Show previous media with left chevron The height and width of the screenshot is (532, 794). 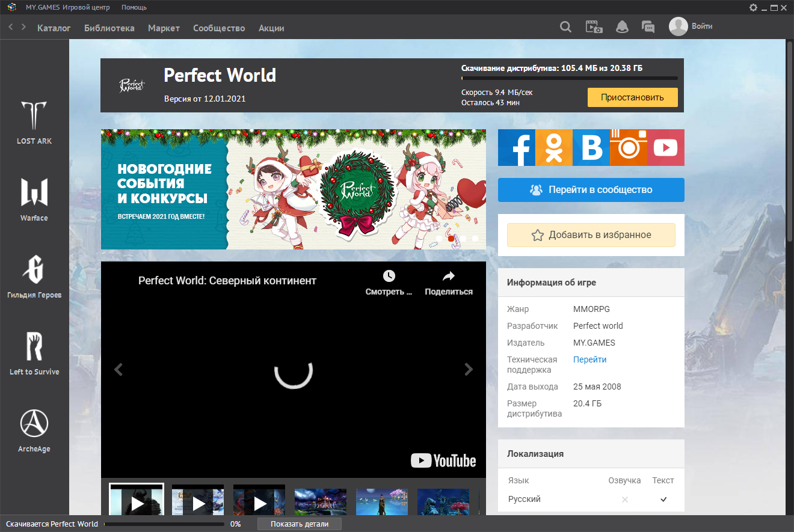point(118,369)
